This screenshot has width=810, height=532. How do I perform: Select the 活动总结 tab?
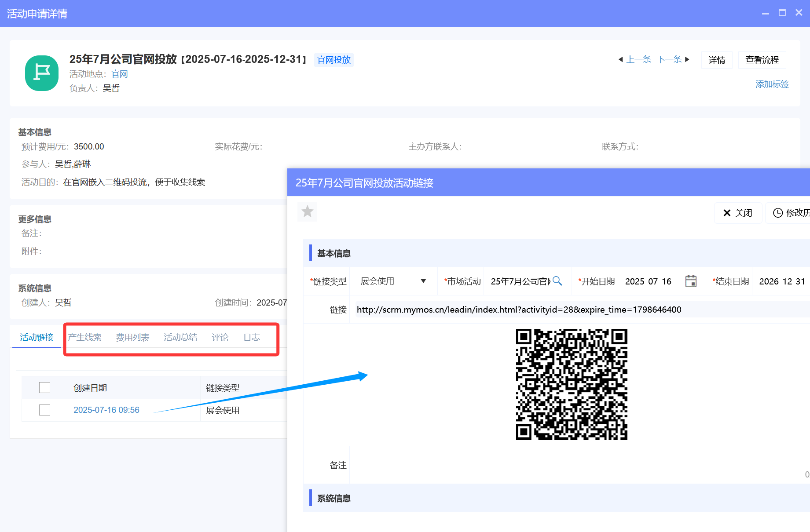(180, 337)
